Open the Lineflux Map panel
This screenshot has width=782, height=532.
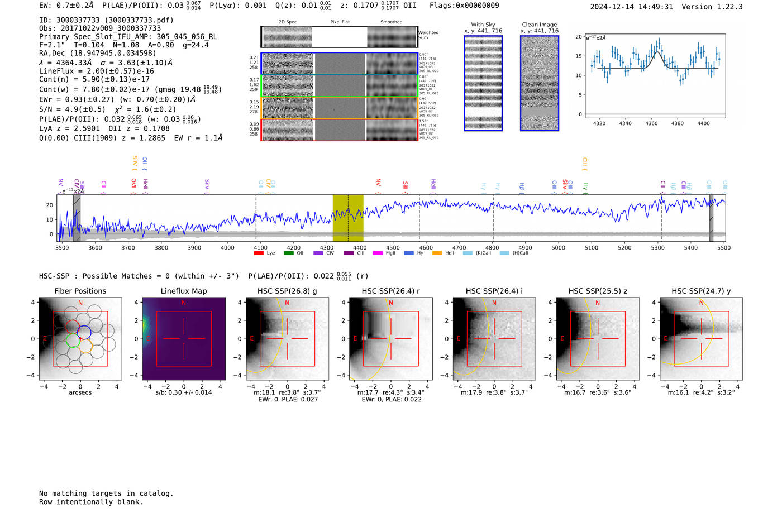click(184, 339)
